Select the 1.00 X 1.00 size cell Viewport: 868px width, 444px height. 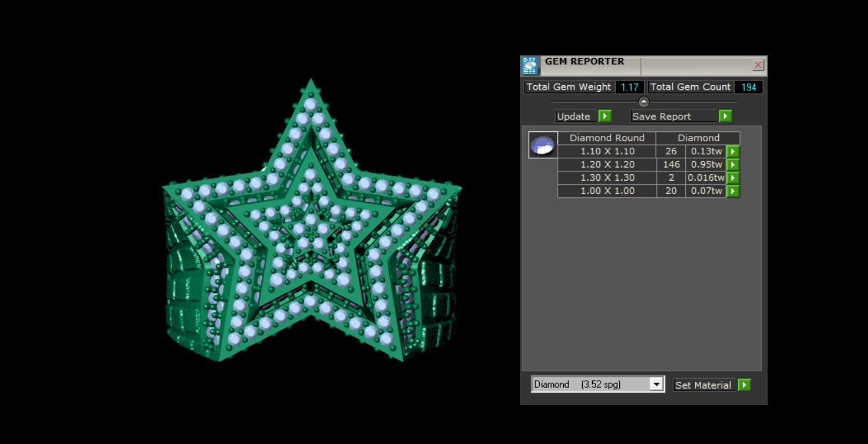tap(607, 191)
